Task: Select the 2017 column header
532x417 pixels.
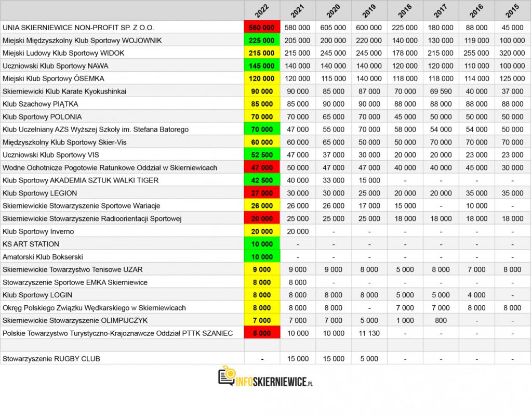Action: click(x=441, y=11)
